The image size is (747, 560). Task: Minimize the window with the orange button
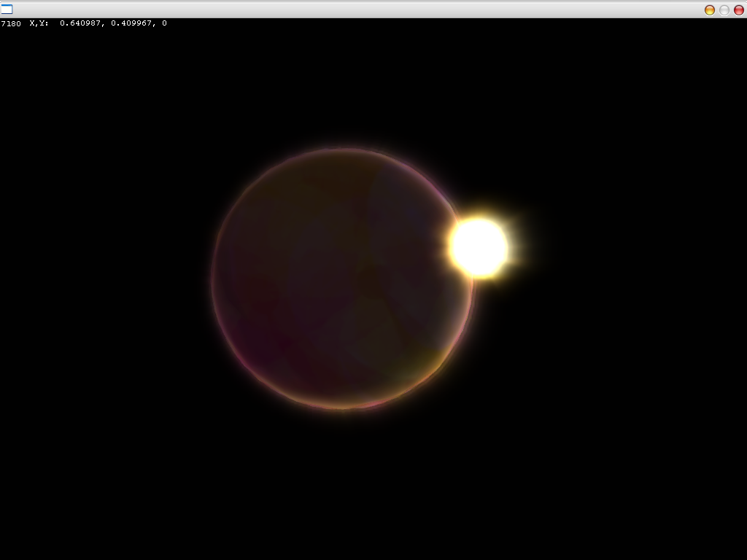click(709, 9)
